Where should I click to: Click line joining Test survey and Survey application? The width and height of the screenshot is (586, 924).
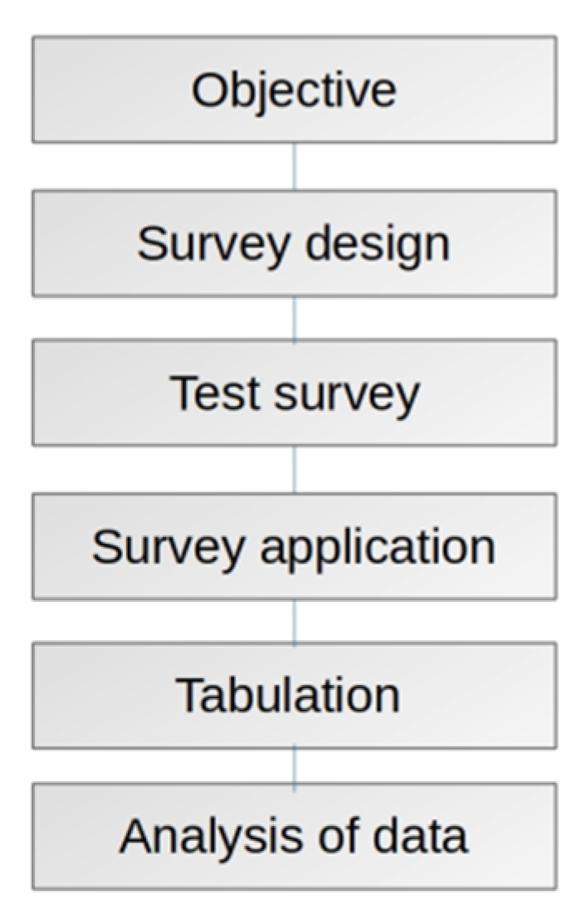(294, 469)
